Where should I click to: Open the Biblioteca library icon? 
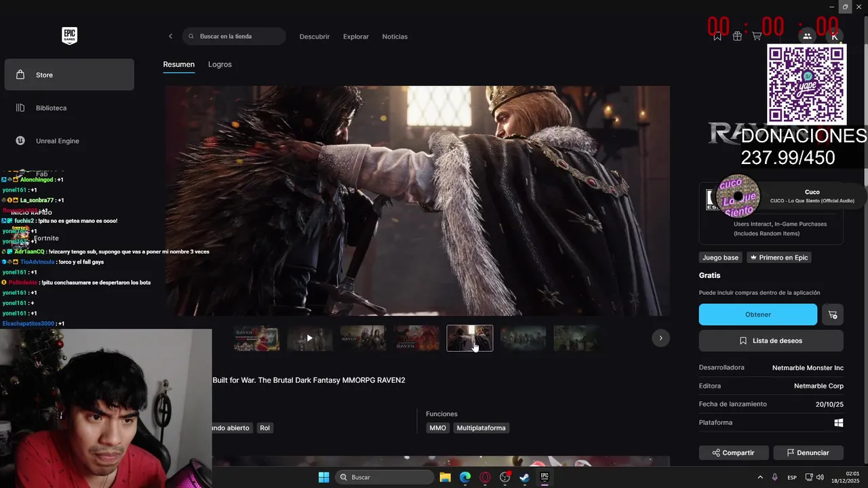[x=20, y=108]
